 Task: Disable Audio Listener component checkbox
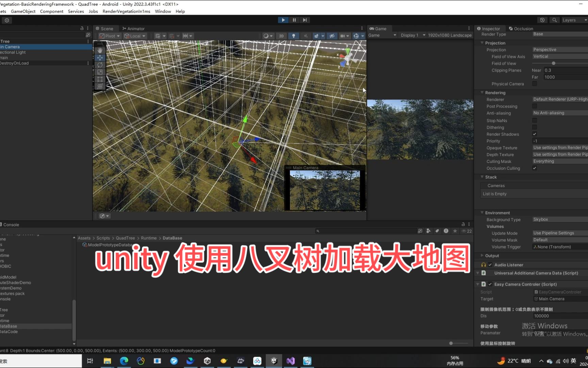coord(490,265)
